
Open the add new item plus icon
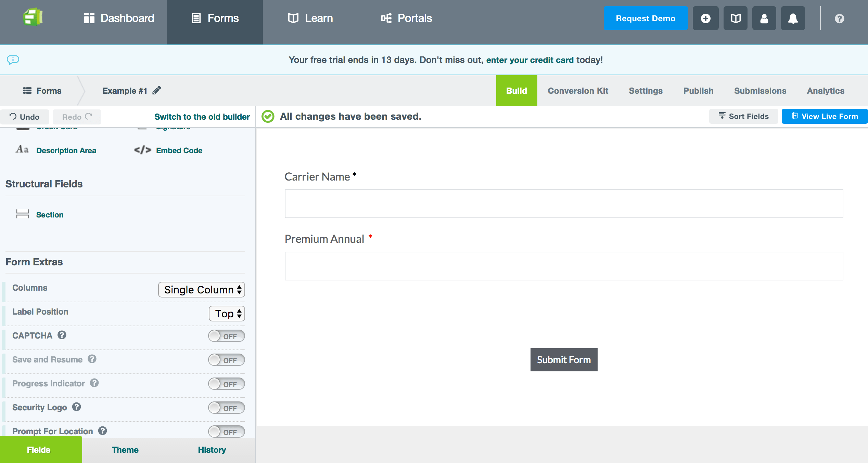coord(705,18)
